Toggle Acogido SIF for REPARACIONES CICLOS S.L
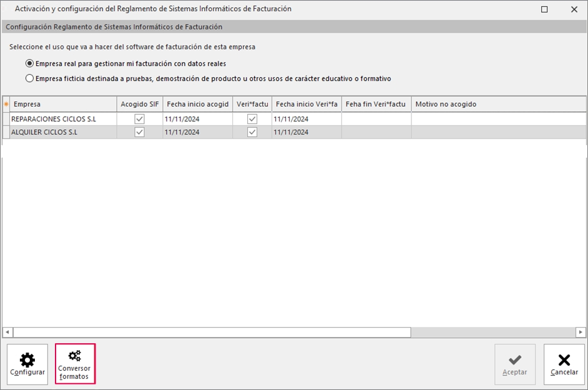The image size is (588, 390). click(139, 119)
